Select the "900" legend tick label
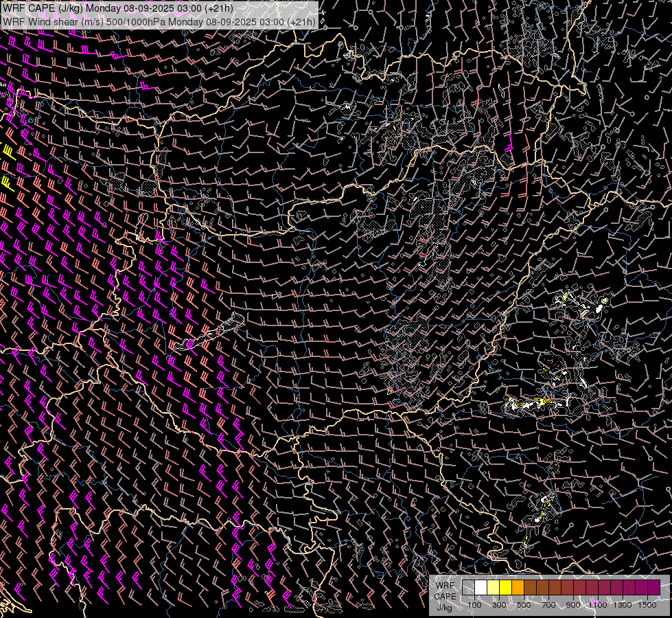This screenshot has width=672, height=618. [x=573, y=605]
